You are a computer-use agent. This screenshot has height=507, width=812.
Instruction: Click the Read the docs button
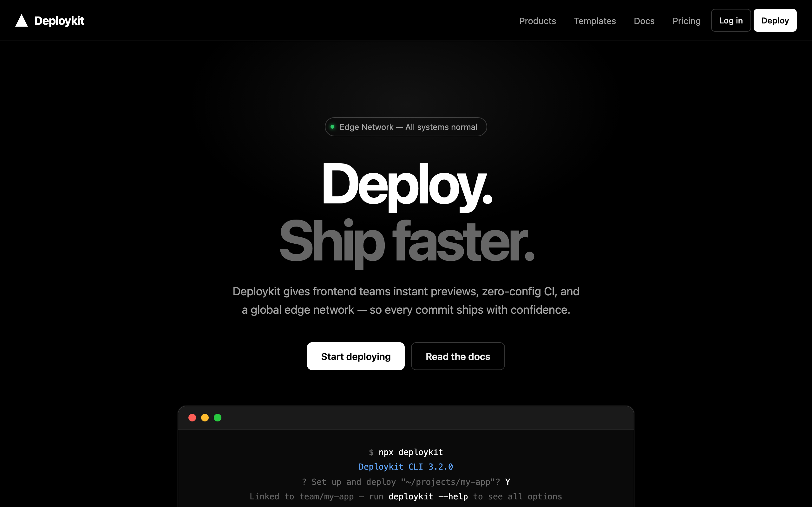(458, 356)
